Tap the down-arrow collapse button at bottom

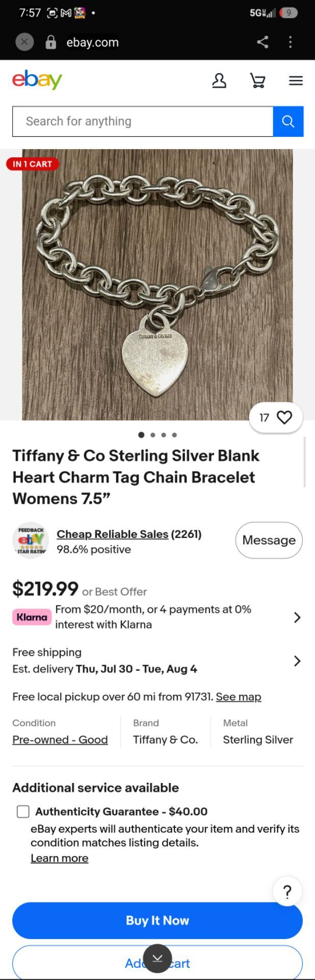pos(157,959)
